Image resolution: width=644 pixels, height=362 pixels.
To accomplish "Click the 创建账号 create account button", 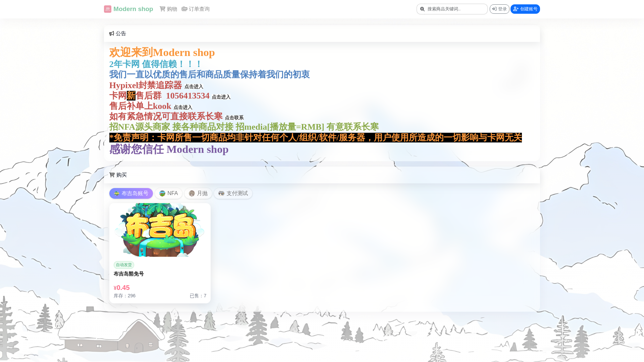I will 525,9.
